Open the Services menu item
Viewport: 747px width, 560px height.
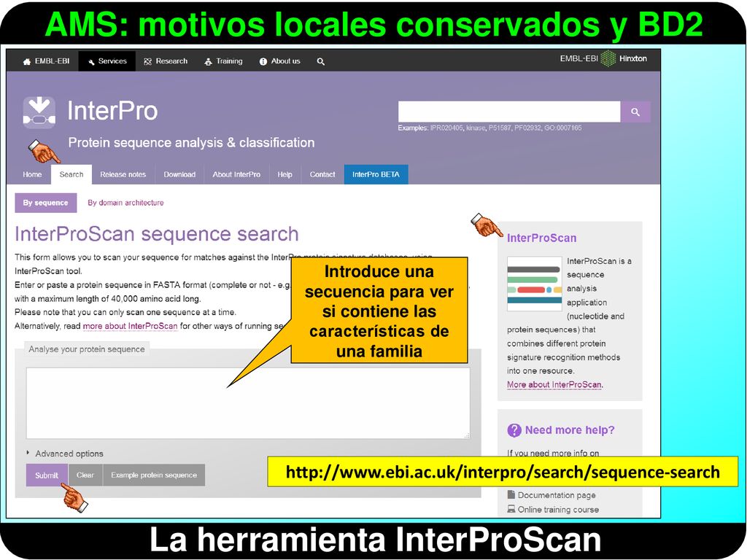click(x=107, y=61)
